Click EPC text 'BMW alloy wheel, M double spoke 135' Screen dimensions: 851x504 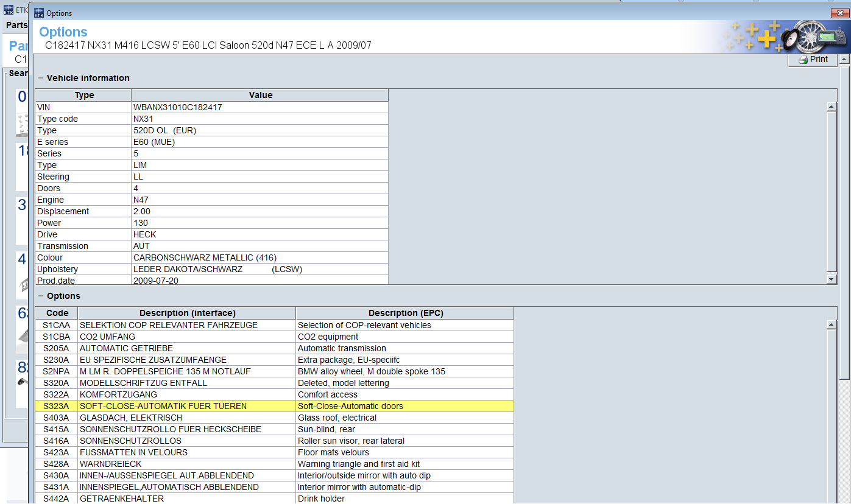tap(372, 371)
